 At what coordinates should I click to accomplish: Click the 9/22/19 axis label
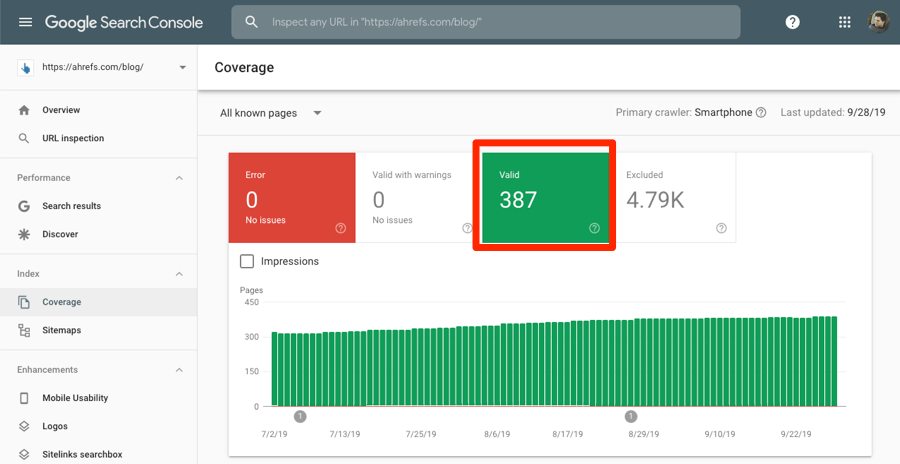pos(796,434)
